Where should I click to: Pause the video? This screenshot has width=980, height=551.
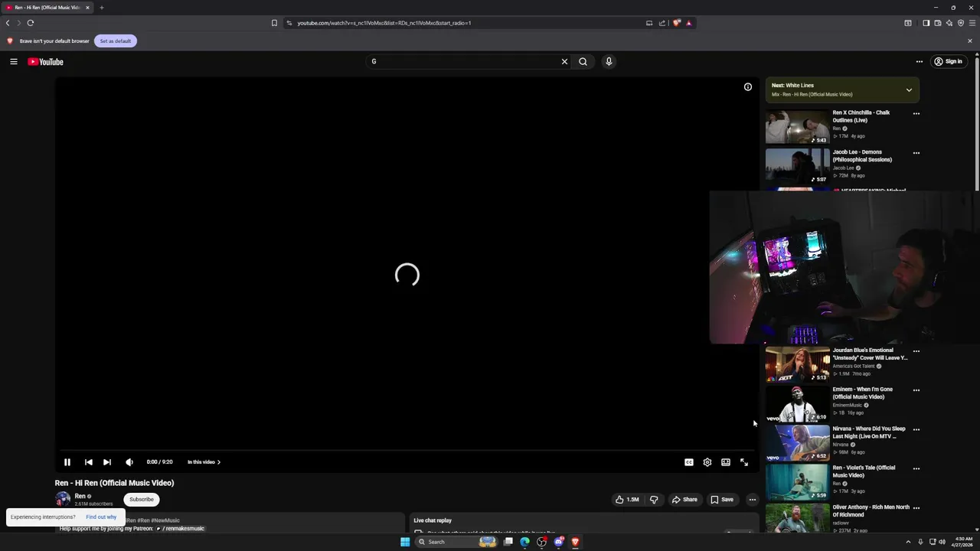coord(67,462)
